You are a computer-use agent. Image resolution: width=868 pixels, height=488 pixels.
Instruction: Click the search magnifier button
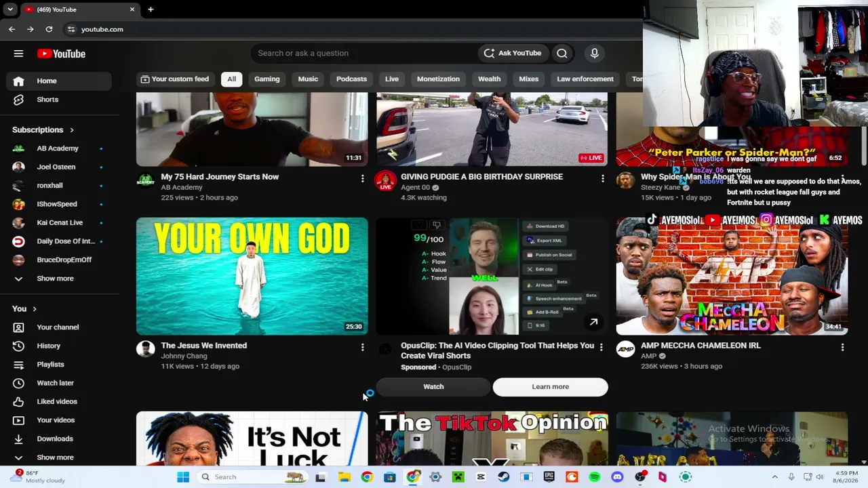click(562, 54)
